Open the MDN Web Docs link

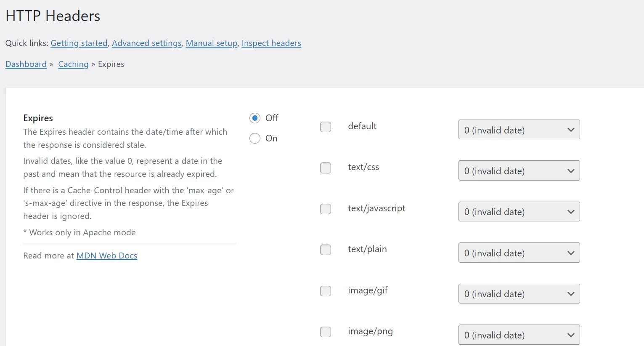[x=107, y=256]
